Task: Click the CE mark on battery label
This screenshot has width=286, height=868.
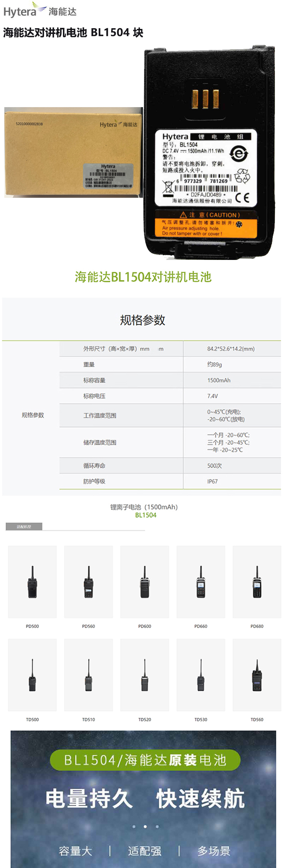Action: [x=242, y=197]
